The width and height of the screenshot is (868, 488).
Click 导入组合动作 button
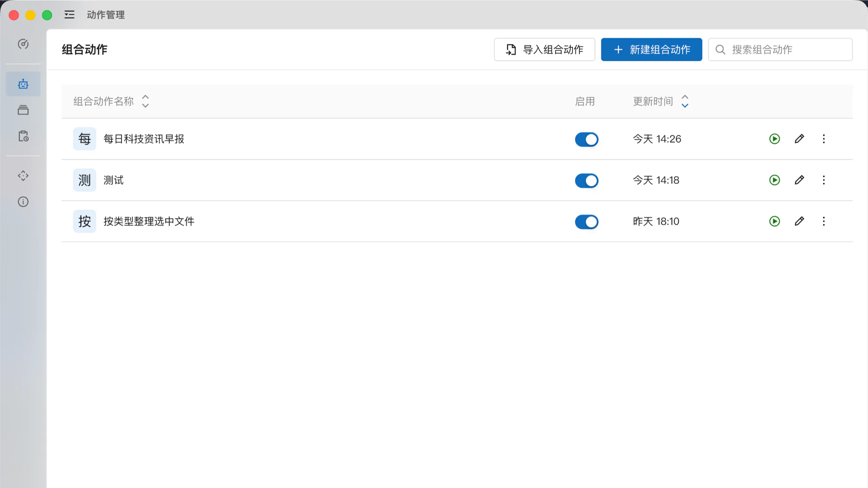click(544, 49)
